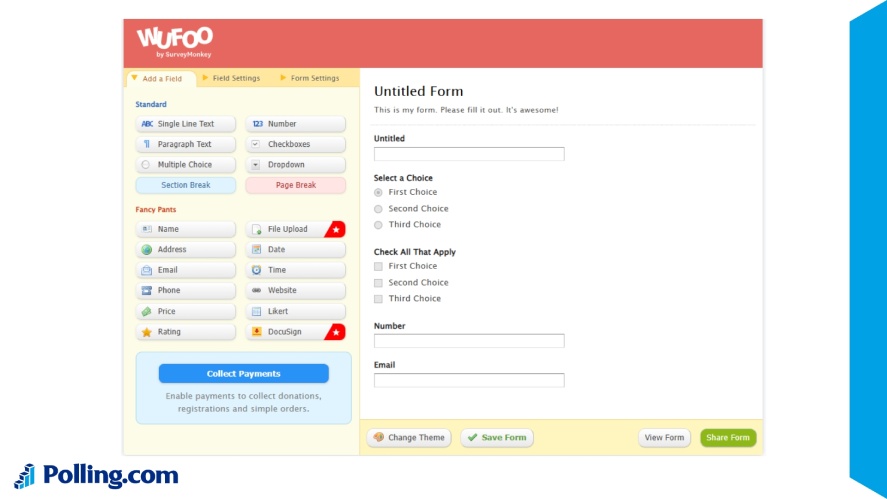Screen dimensions: 887x499
Task: Add a File Upload field
Action: click(295, 229)
